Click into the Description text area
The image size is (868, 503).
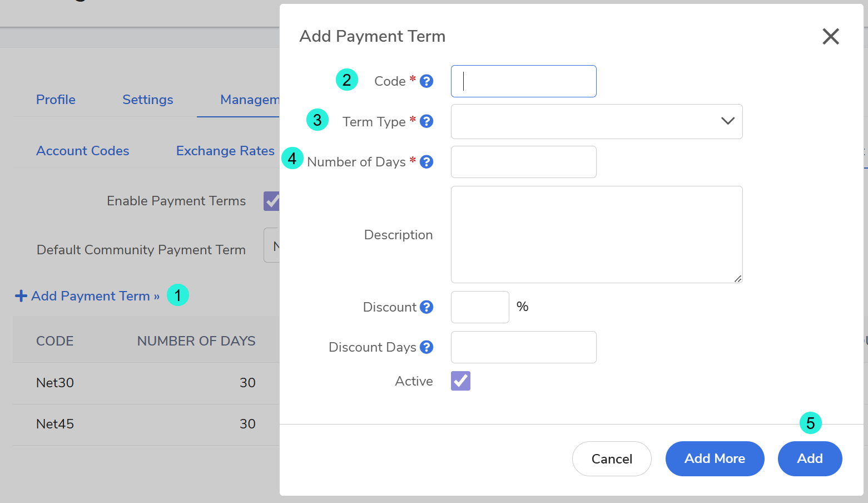click(x=596, y=234)
